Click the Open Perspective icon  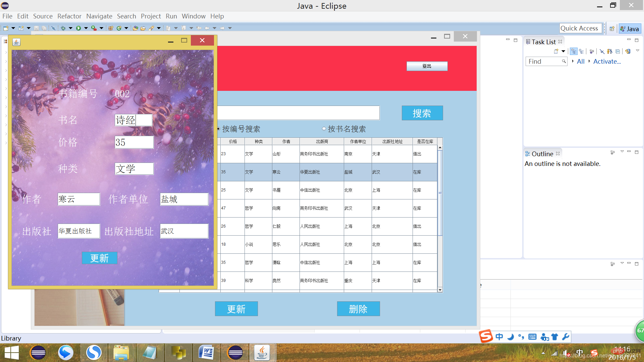coord(612,29)
